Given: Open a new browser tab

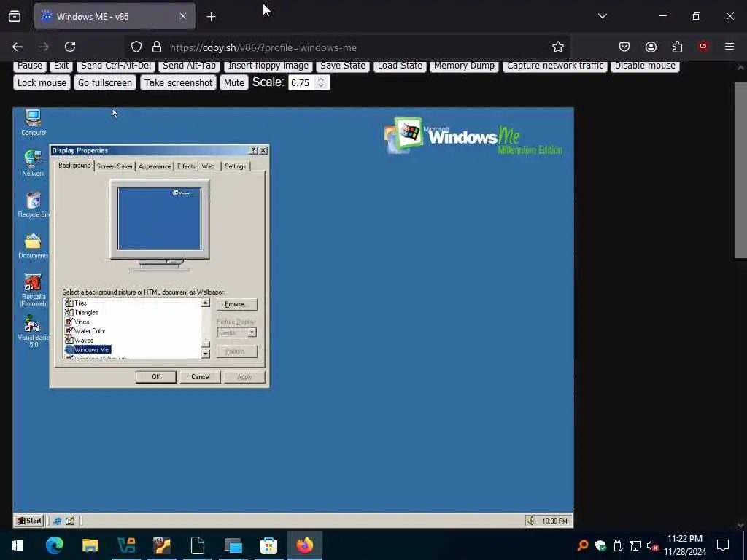Looking at the screenshot, I should click(x=211, y=17).
